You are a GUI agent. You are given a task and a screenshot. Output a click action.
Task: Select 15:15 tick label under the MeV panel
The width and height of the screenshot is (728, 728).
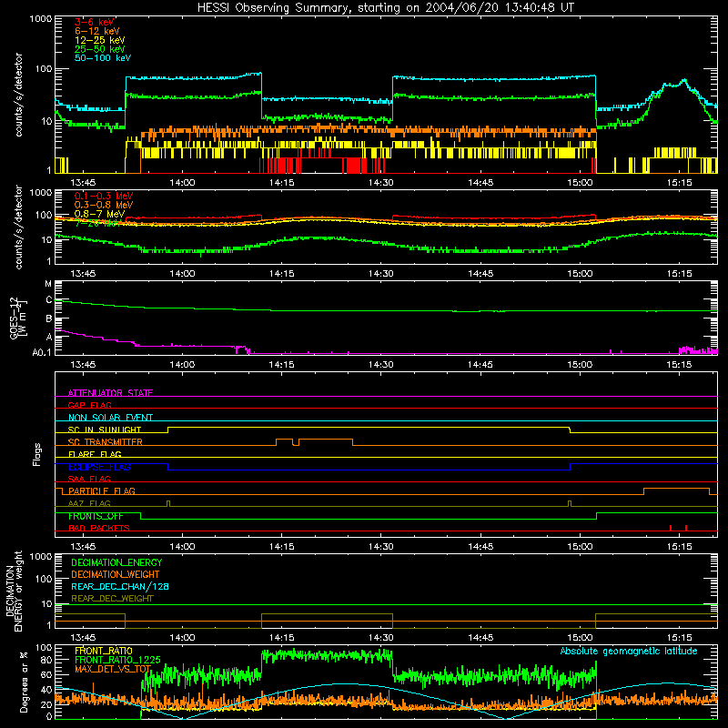(x=679, y=274)
